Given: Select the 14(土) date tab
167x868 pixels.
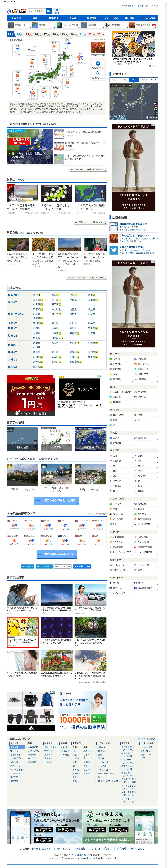Looking at the screenshot, I should click(x=20, y=34).
